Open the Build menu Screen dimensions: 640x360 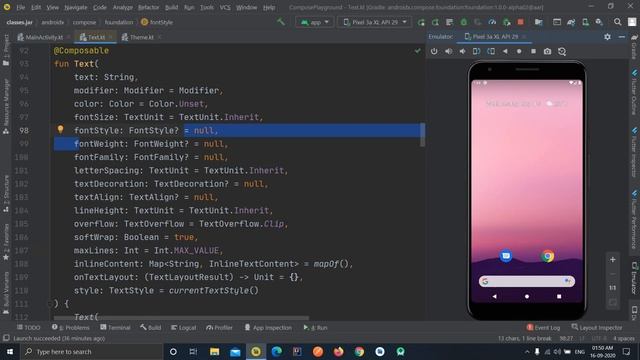coord(171,7)
